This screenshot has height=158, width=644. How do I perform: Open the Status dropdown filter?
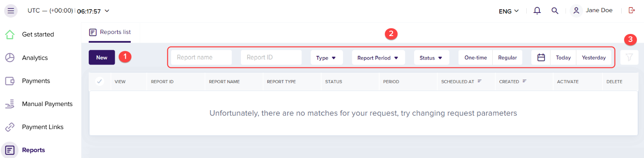tap(432, 58)
